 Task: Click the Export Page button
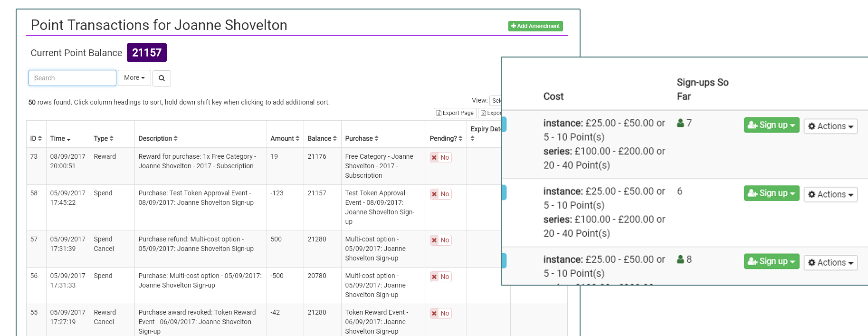tap(455, 113)
